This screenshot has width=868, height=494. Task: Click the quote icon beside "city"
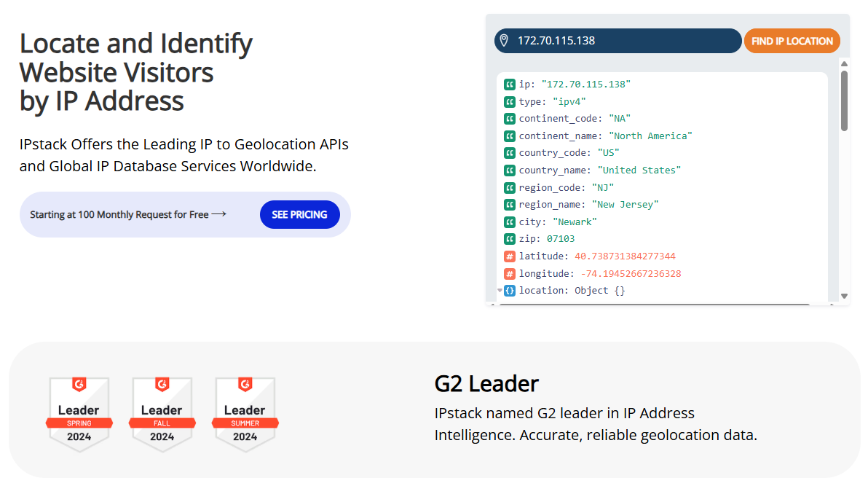point(509,221)
